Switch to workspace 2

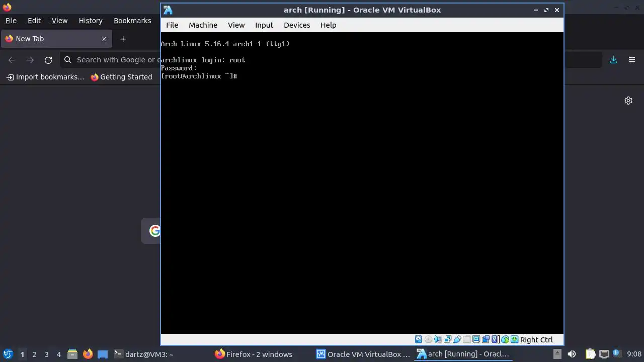(34, 354)
